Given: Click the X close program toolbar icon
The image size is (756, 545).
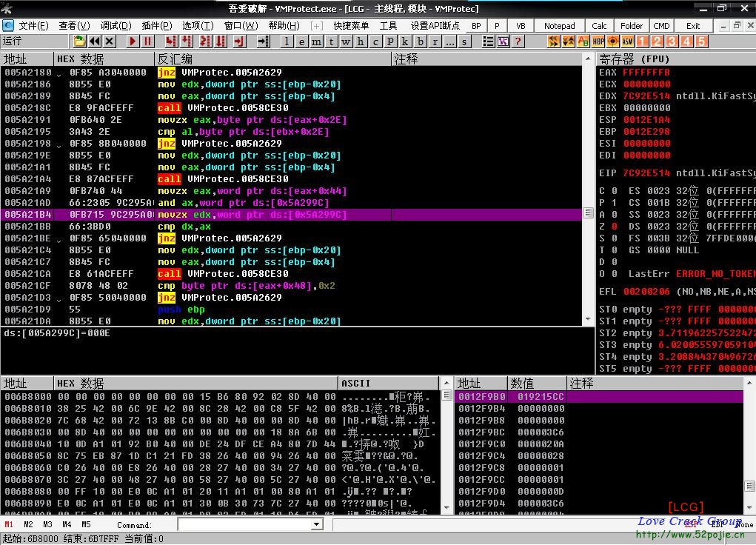Looking at the screenshot, I should click(110, 41).
